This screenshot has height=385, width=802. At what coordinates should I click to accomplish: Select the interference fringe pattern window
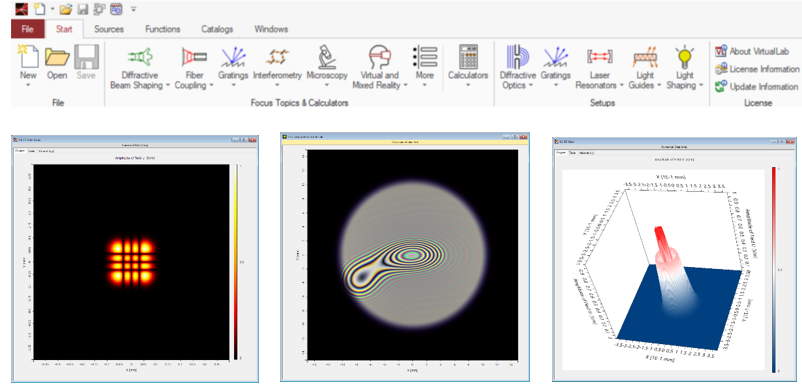pyautogui.click(x=405, y=257)
